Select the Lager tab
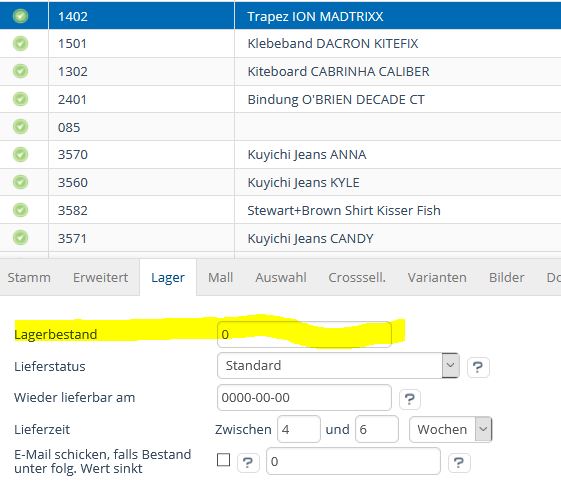561x485 pixels. [x=168, y=278]
